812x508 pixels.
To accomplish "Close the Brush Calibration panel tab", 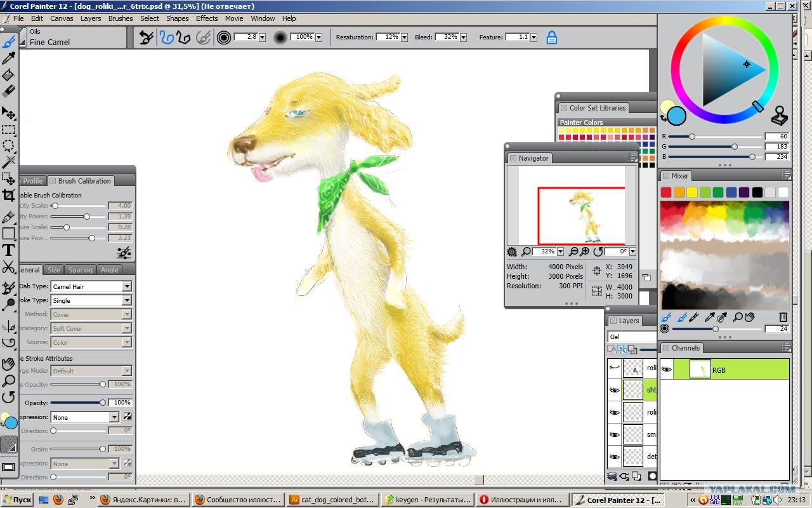I will tap(53, 181).
